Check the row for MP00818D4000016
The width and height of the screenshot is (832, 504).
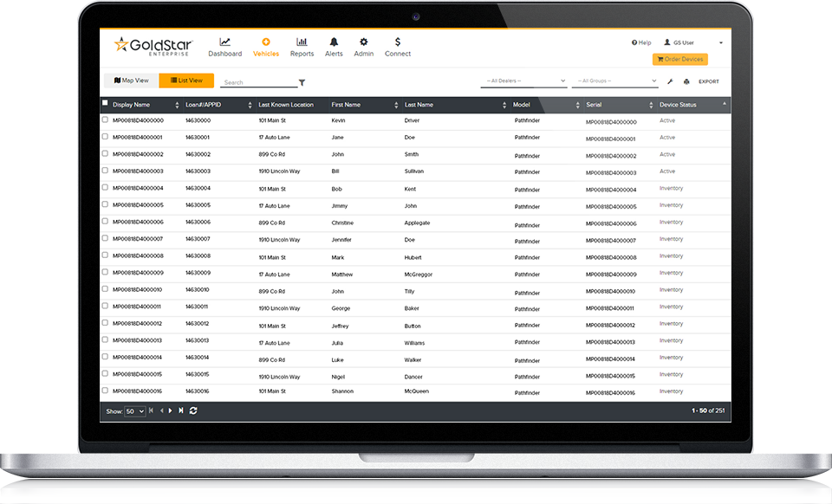point(105,391)
